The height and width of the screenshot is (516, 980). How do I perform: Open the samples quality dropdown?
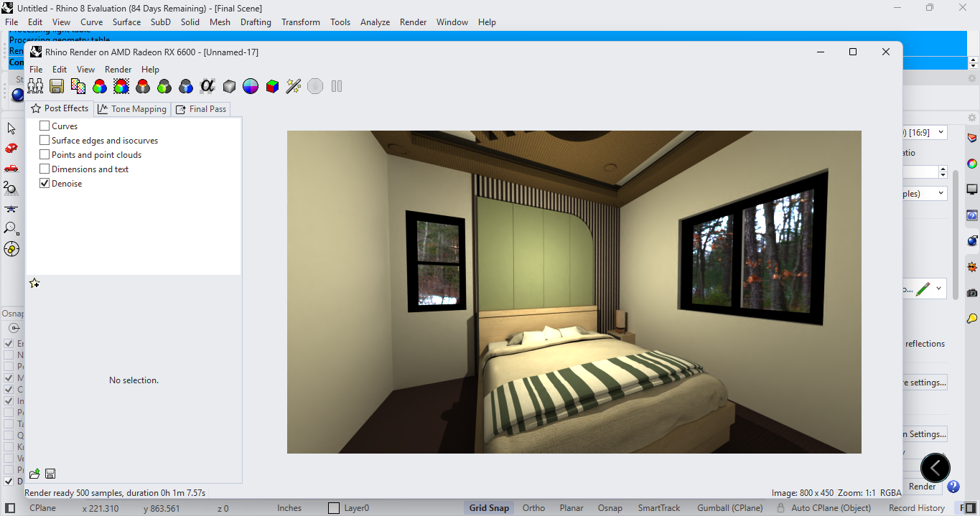[x=941, y=194]
